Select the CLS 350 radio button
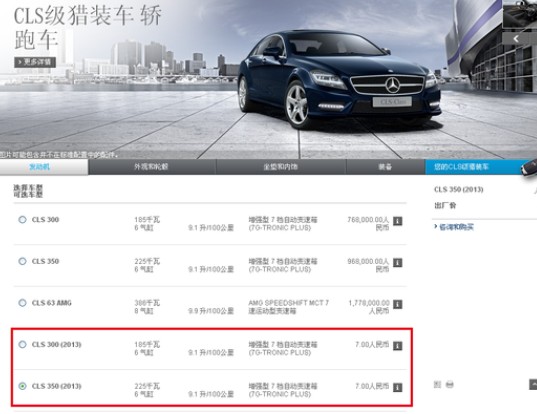Screen dimensions: 537x414 [x=23, y=261]
